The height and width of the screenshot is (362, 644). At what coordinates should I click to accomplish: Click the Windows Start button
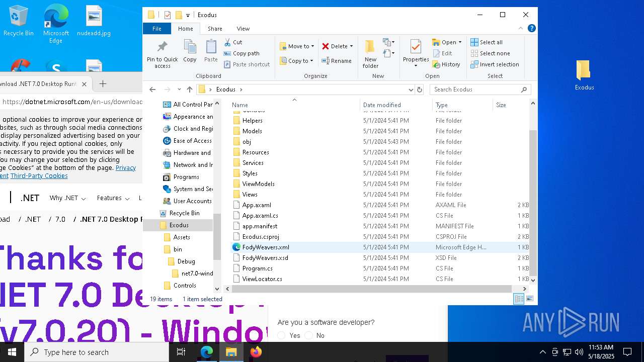pos(12,352)
